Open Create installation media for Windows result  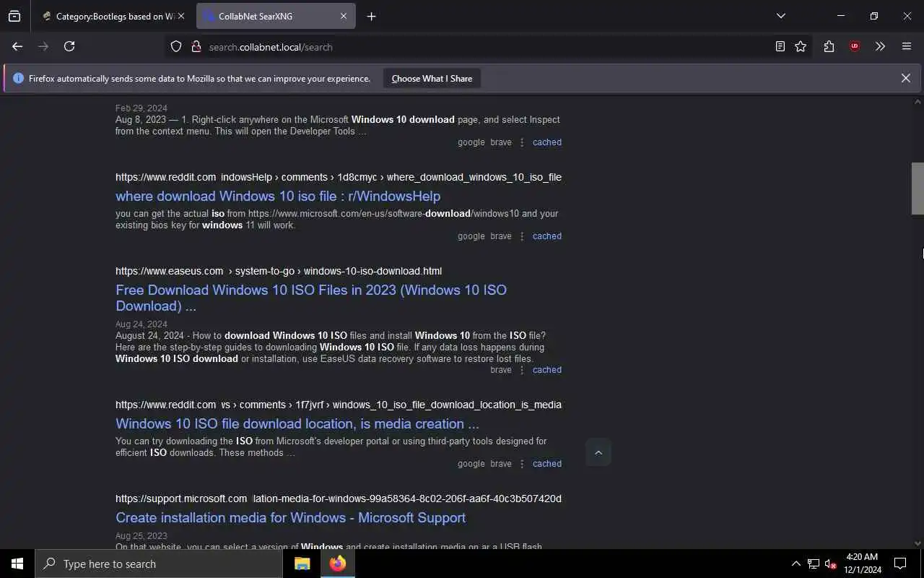[x=290, y=517]
